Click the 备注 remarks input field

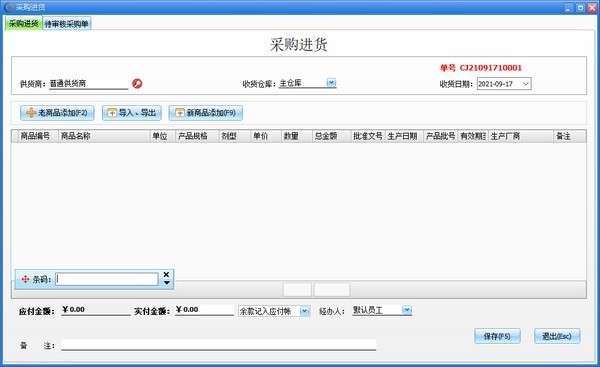218,345
